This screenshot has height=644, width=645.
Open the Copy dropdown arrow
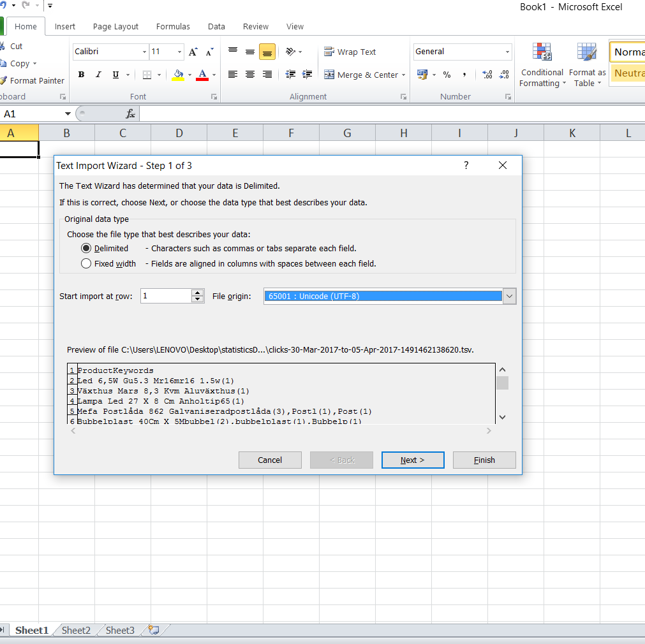pyautogui.click(x=34, y=63)
